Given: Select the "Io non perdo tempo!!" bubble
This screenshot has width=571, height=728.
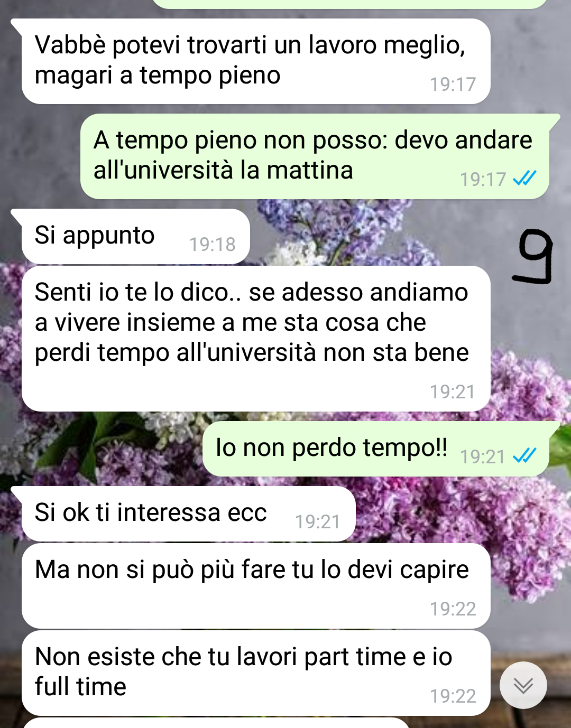Looking at the screenshot, I should point(376,449).
